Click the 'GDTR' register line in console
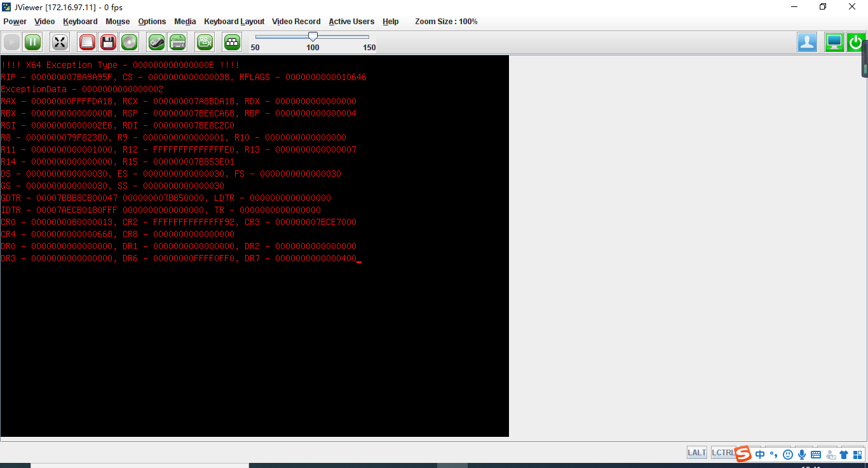 (166, 198)
